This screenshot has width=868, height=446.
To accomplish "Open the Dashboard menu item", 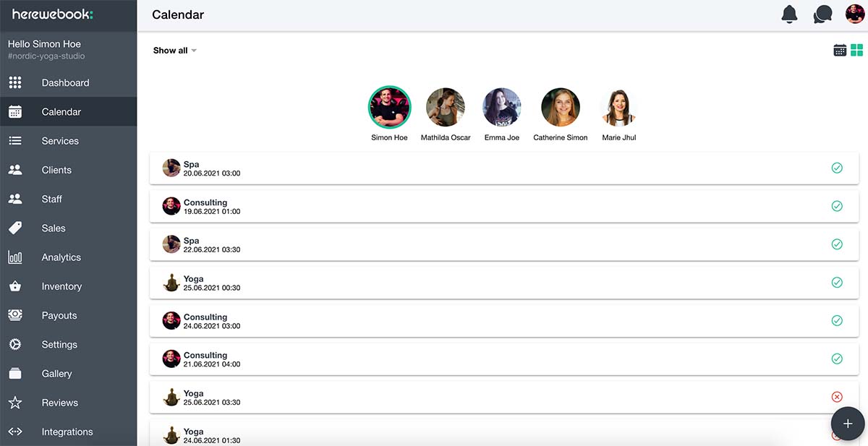I will coord(65,83).
